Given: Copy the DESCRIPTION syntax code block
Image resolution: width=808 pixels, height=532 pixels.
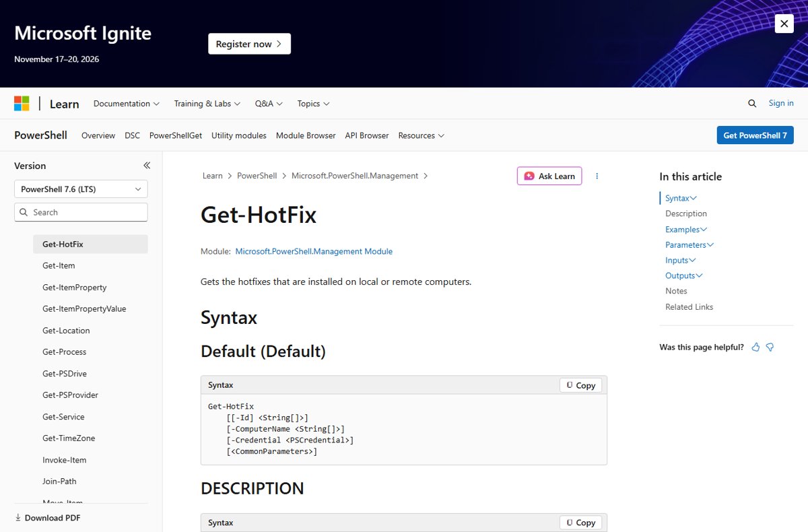Looking at the screenshot, I should 580,523.
